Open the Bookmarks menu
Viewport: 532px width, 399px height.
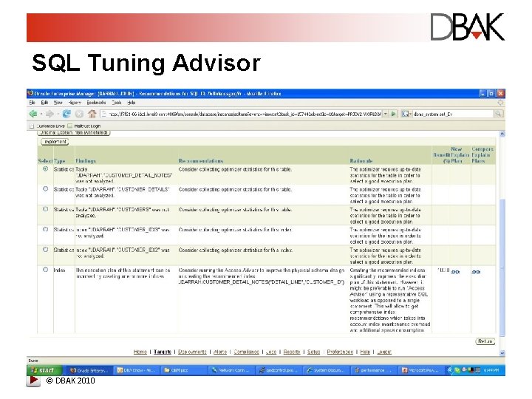[x=96, y=103]
